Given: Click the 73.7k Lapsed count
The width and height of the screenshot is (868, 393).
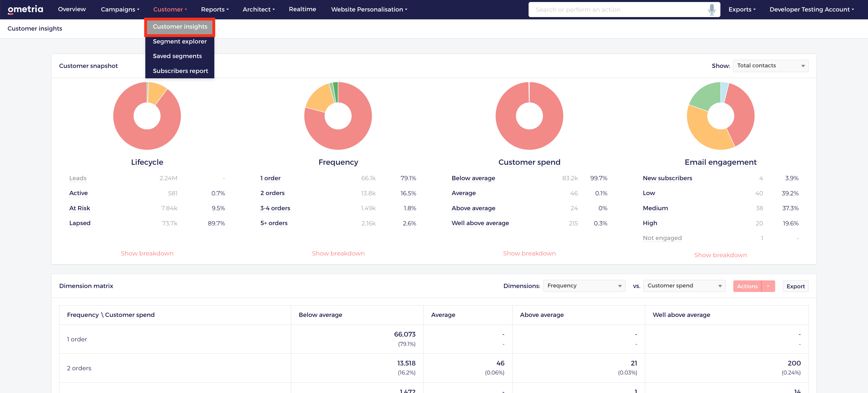Looking at the screenshot, I should [169, 223].
